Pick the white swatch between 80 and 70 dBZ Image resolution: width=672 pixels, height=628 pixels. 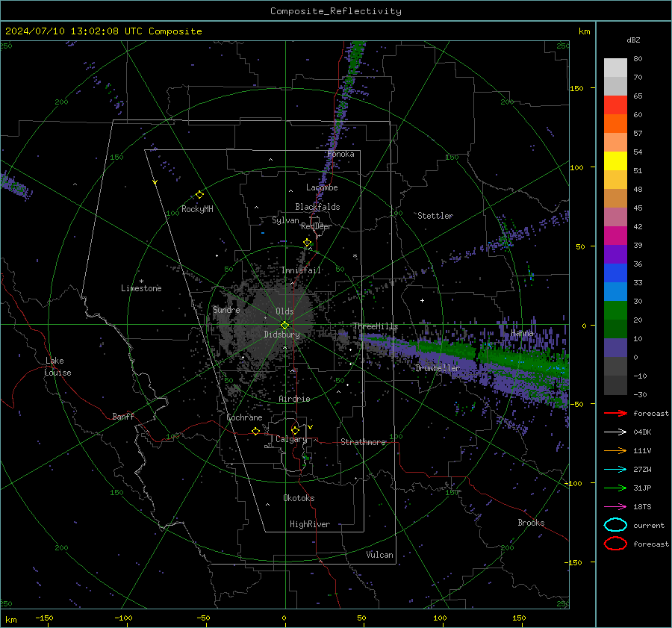click(615, 68)
